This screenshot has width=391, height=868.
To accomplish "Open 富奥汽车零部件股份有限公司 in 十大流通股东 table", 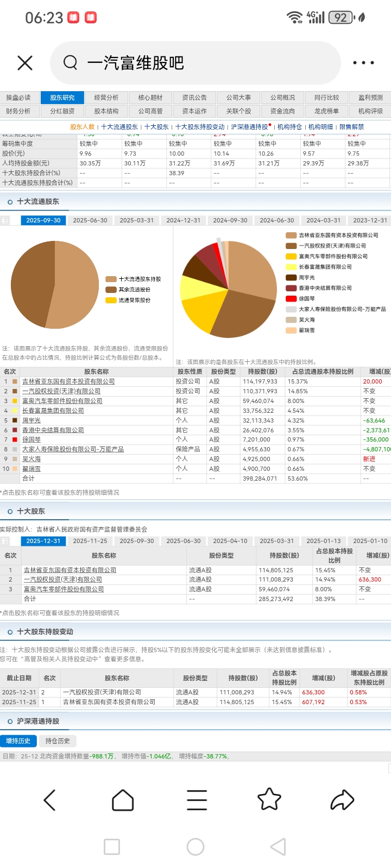I will [x=62, y=401].
